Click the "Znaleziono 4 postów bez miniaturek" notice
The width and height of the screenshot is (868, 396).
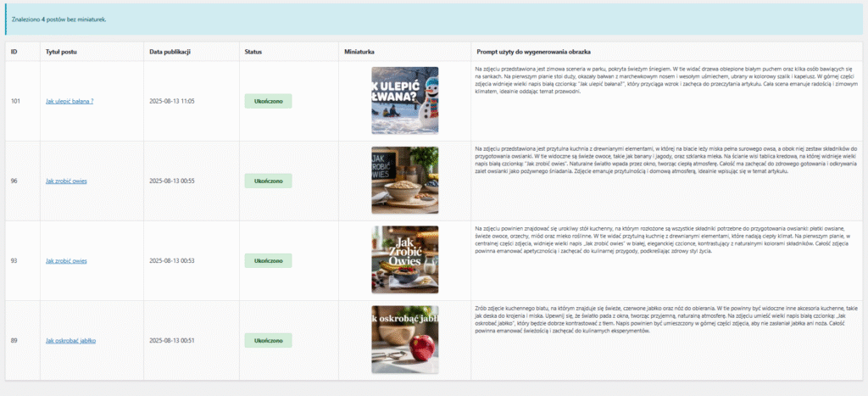coord(59,19)
